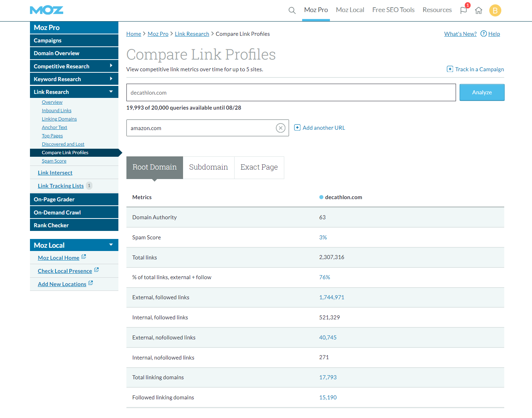Switch to the Exact Page tab
The image size is (532, 418).
tap(259, 167)
